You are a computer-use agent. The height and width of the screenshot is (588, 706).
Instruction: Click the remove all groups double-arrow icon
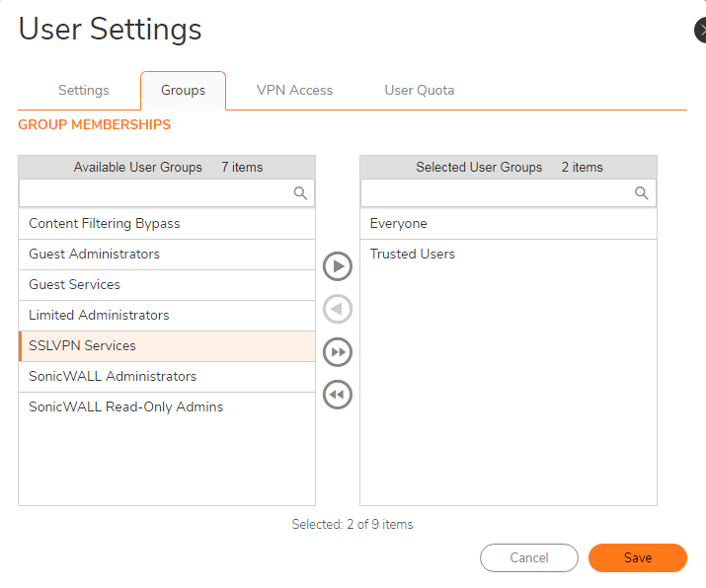click(338, 395)
